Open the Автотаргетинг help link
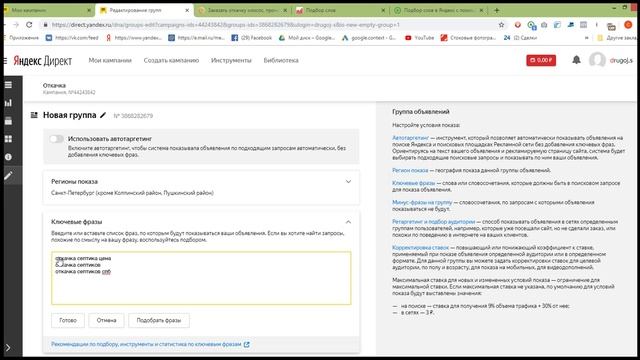Viewport: 640px width, 360px height. click(x=410, y=138)
